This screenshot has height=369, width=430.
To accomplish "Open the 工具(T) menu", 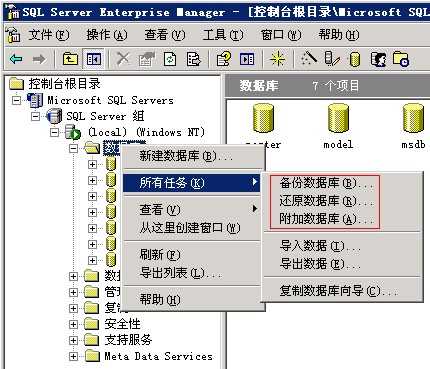I will pyautogui.click(x=223, y=35).
